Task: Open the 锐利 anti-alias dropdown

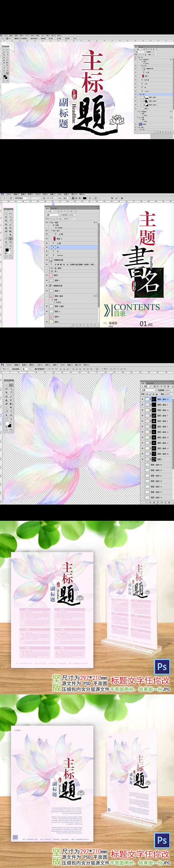Action: click(x=66, y=198)
